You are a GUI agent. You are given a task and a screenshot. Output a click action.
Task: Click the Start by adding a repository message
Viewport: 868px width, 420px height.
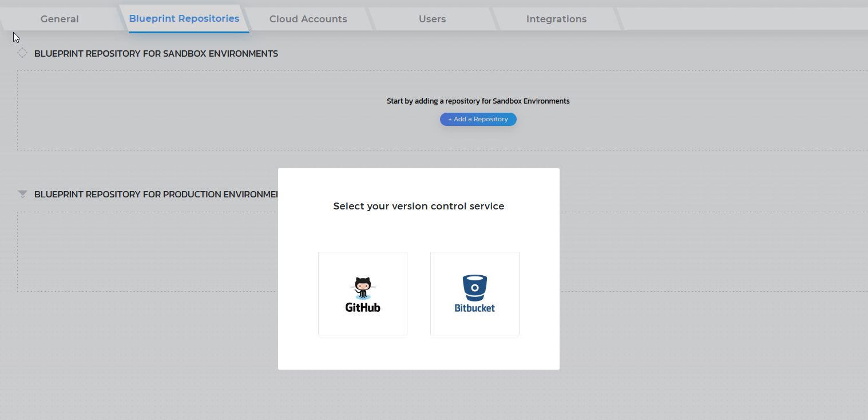(x=478, y=101)
